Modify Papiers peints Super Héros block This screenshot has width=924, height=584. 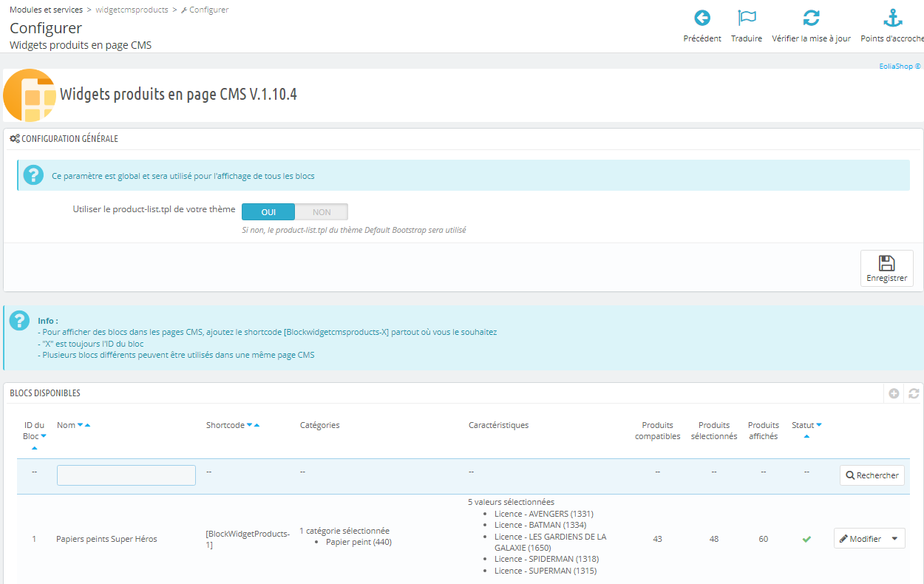860,539
